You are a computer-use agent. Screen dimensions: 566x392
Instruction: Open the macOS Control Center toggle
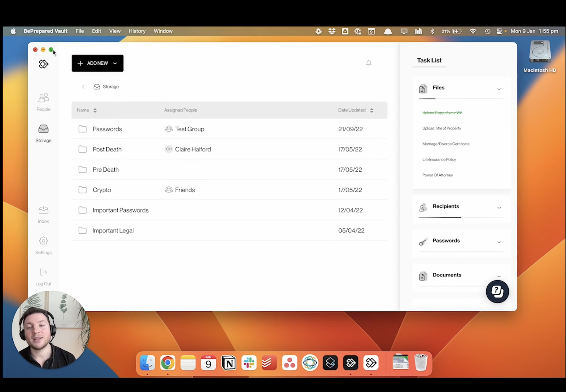click(499, 31)
